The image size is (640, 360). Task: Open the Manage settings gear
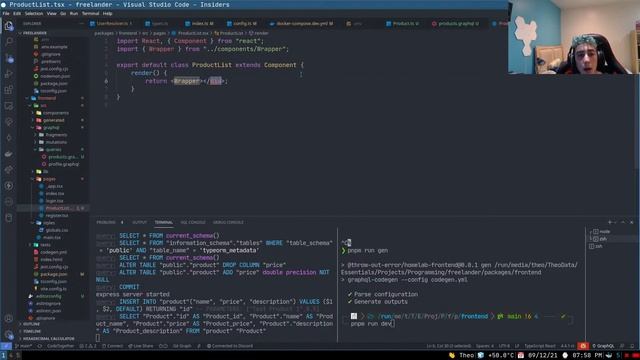[x=9, y=335]
